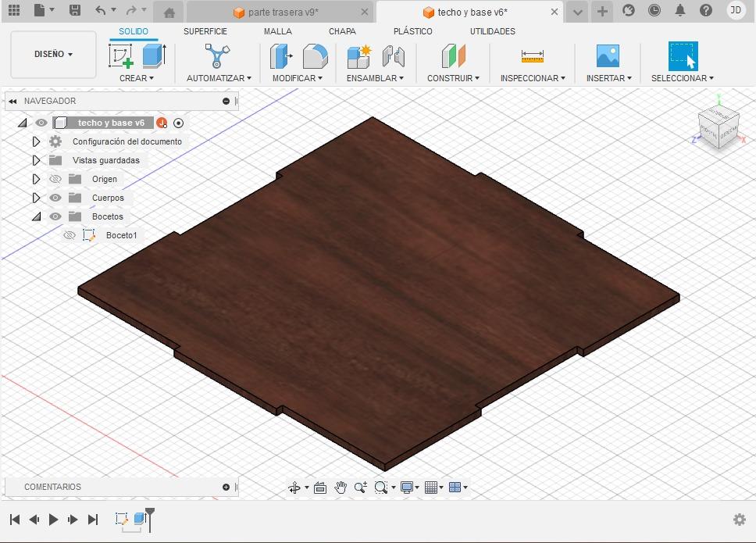The height and width of the screenshot is (543, 756).
Task: Activate component radio button for techo y base v6
Action: pyautogui.click(x=178, y=123)
